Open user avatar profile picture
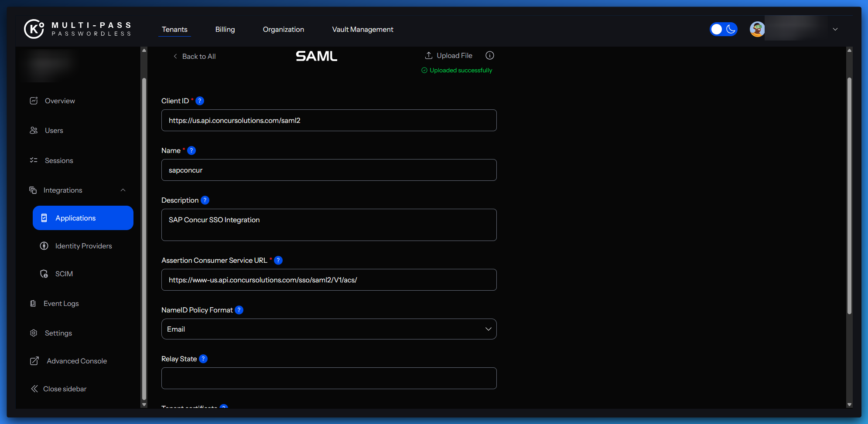Screen dimensions: 868x424 tap(757, 29)
